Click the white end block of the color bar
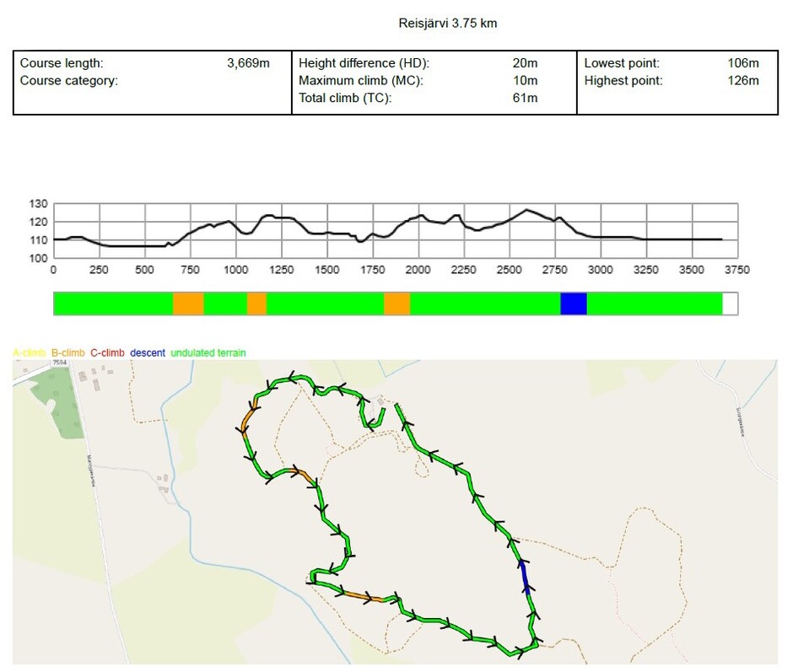The width and height of the screenshot is (793, 672). coord(730,304)
